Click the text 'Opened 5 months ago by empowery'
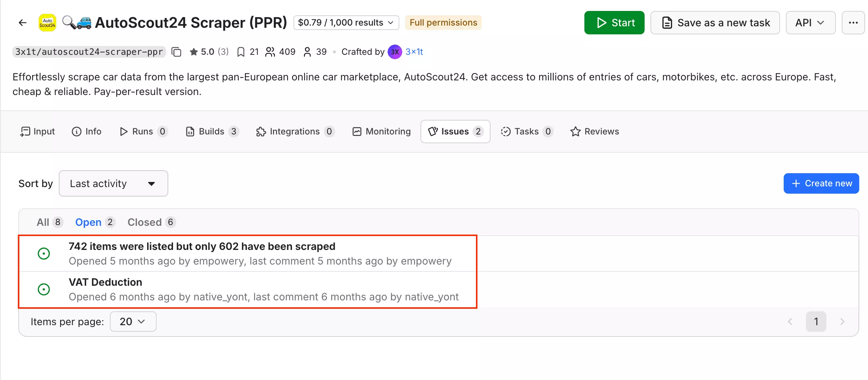868x380 pixels. tap(157, 261)
